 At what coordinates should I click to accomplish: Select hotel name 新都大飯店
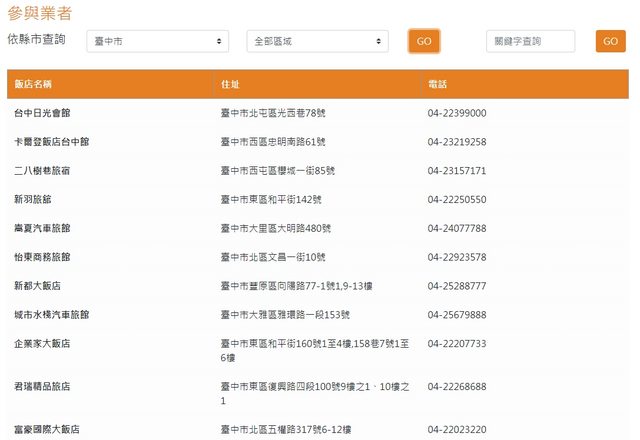pos(38,286)
